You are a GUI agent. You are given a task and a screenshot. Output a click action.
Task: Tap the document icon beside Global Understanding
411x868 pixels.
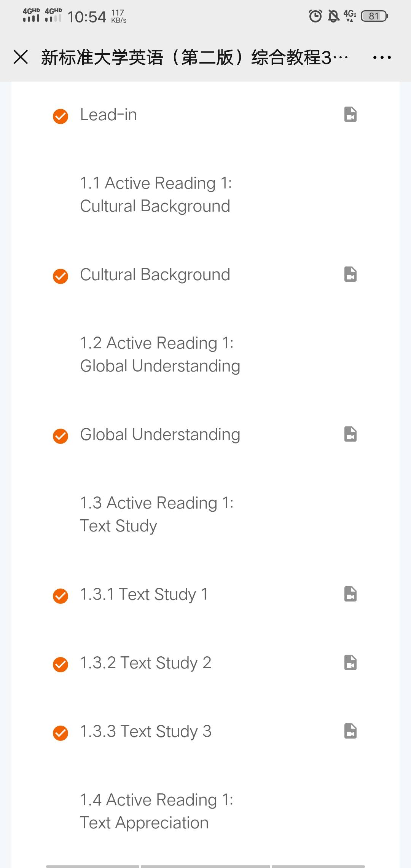click(350, 434)
